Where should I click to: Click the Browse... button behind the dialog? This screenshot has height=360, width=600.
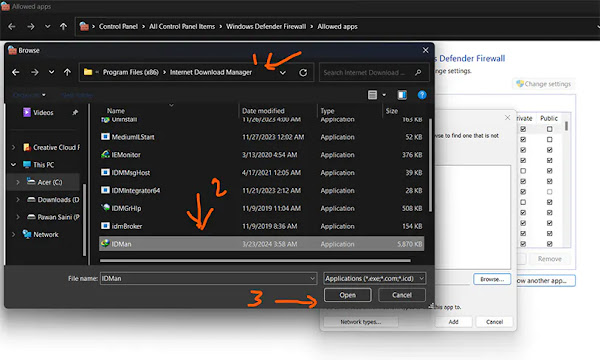coord(492,279)
